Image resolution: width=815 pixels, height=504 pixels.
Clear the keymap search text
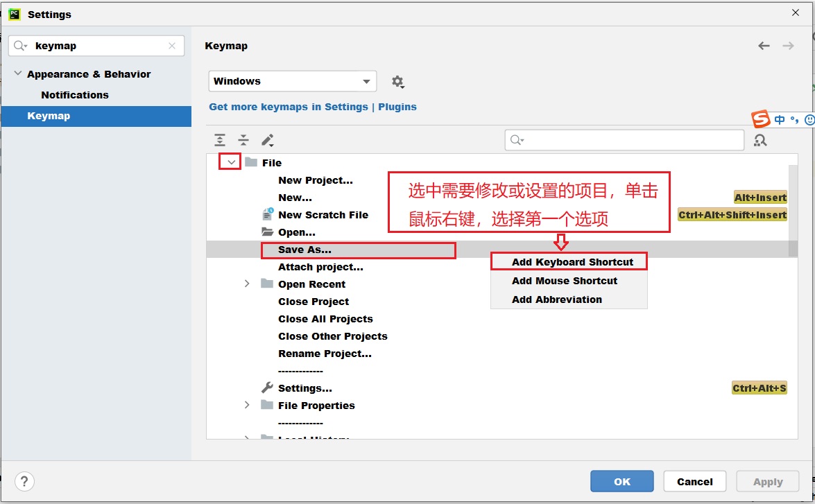pyautogui.click(x=172, y=46)
